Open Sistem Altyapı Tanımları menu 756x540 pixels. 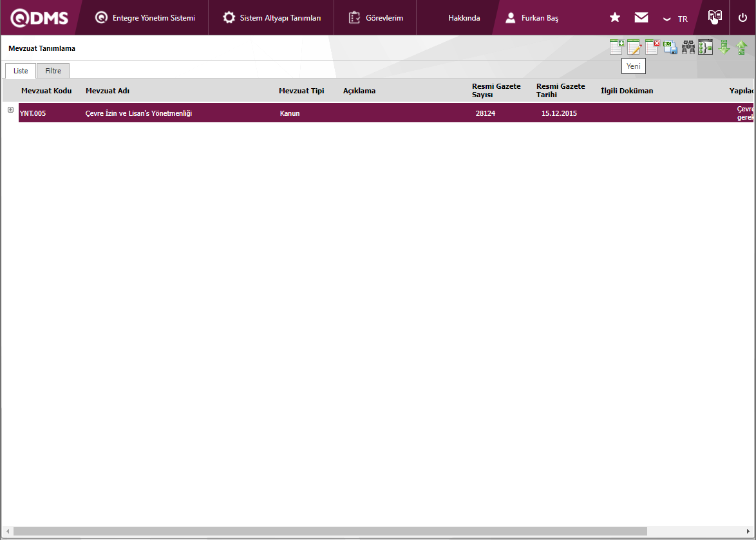pyautogui.click(x=272, y=18)
